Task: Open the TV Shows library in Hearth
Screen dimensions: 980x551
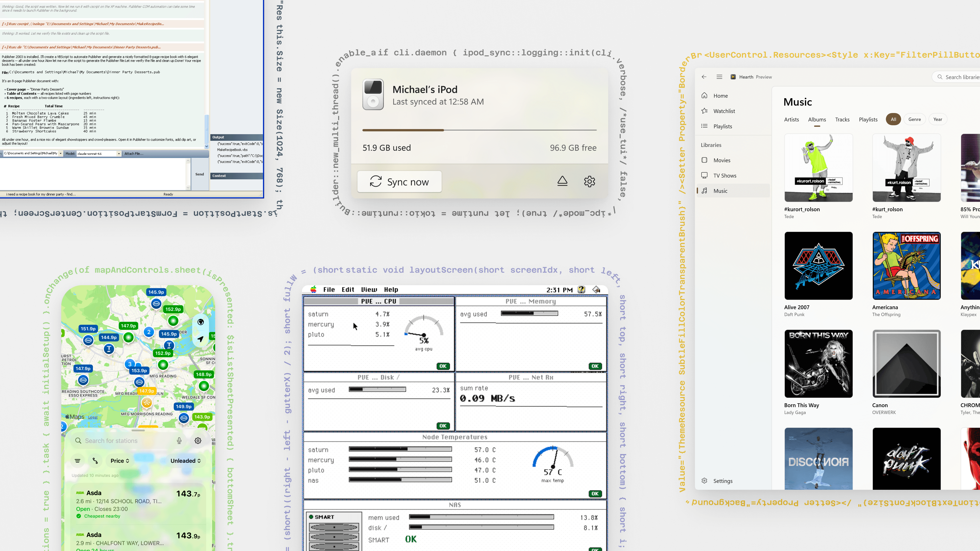Action: tap(733, 175)
